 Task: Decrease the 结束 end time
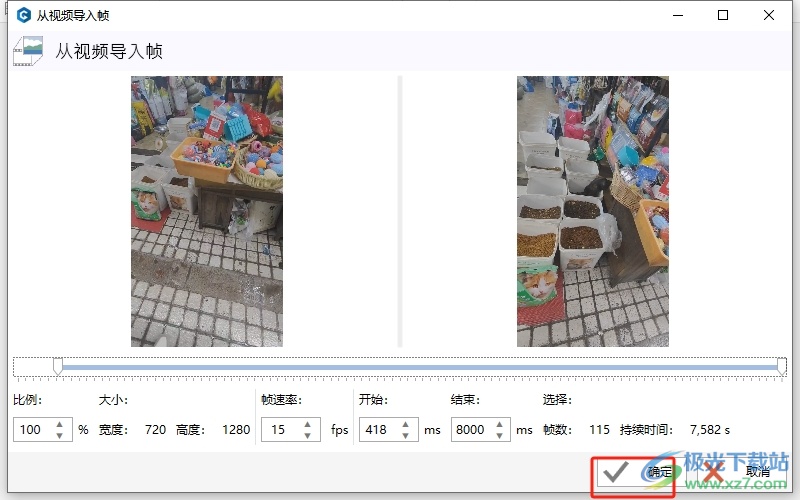click(499, 435)
